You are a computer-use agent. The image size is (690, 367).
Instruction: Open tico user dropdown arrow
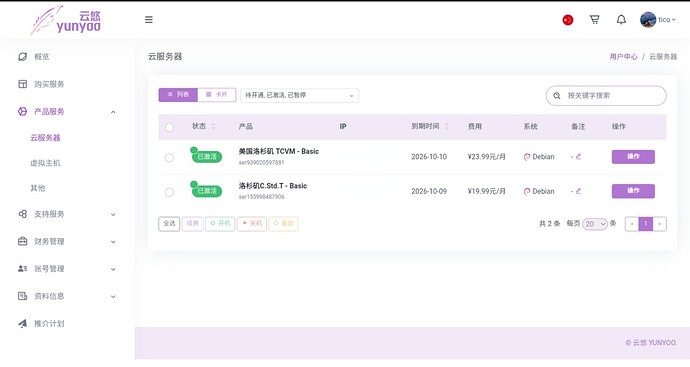(x=673, y=20)
